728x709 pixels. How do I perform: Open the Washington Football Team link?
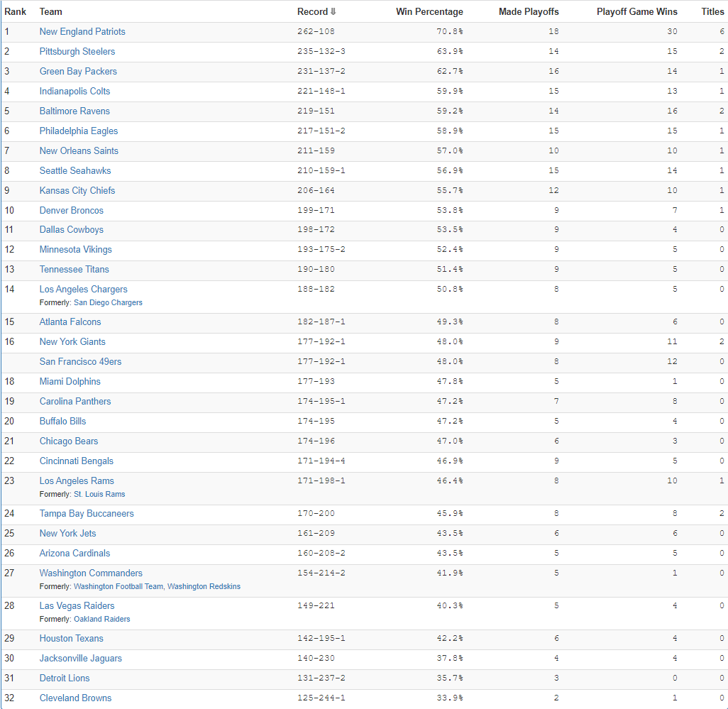(x=118, y=587)
